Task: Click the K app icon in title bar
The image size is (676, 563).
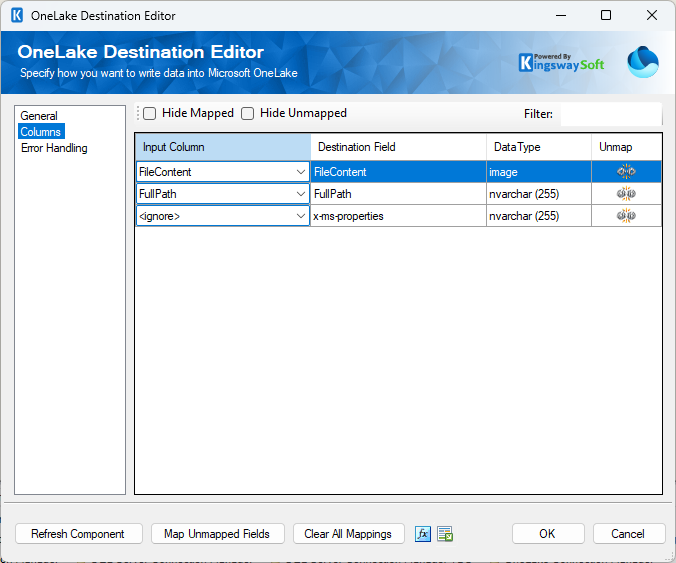Action: (x=17, y=16)
